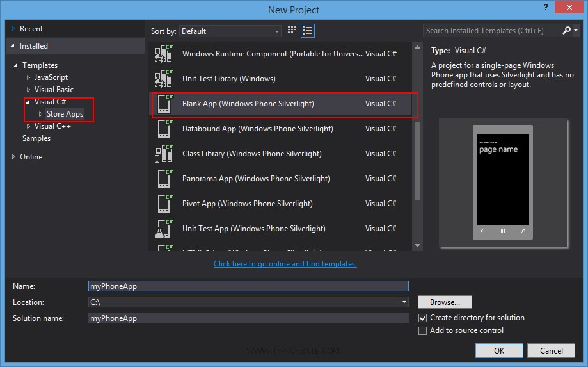Click the Windows Runtime Component template icon
588x367 pixels.
(164, 54)
